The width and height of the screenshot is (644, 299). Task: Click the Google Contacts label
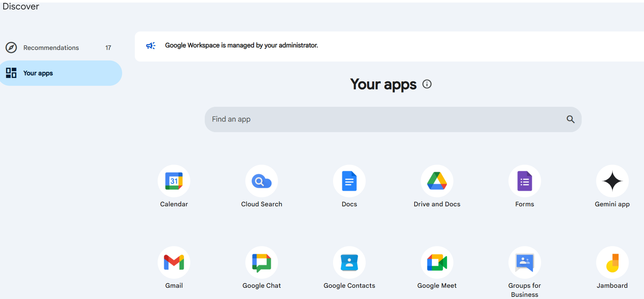pyautogui.click(x=349, y=286)
